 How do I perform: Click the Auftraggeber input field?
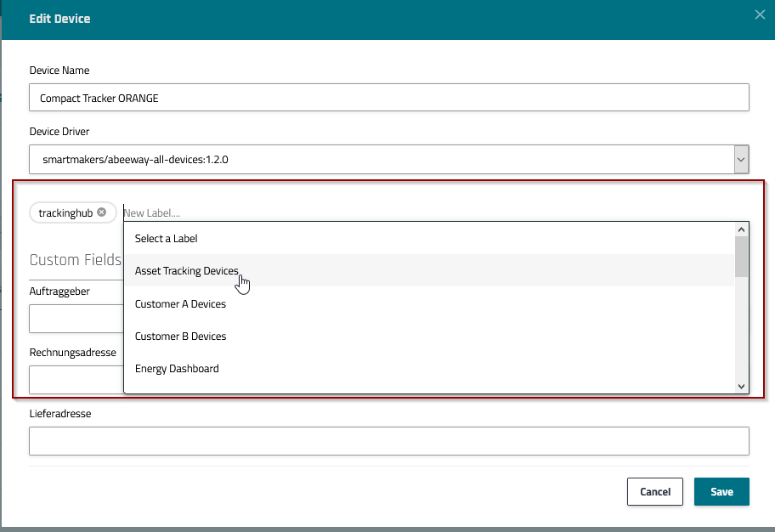click(x=76, y=320)
